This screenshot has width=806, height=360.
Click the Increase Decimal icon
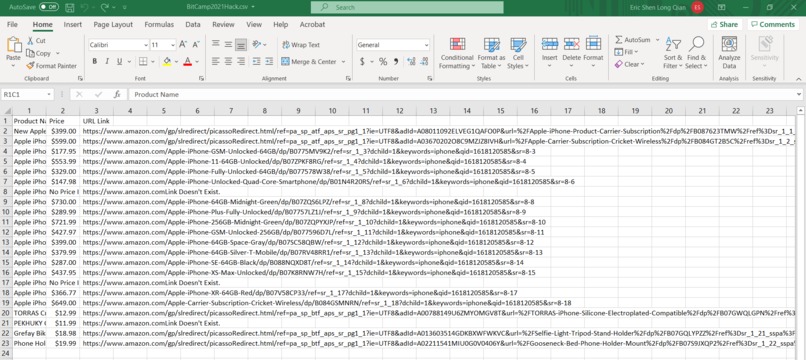click(x=411, y=62)
